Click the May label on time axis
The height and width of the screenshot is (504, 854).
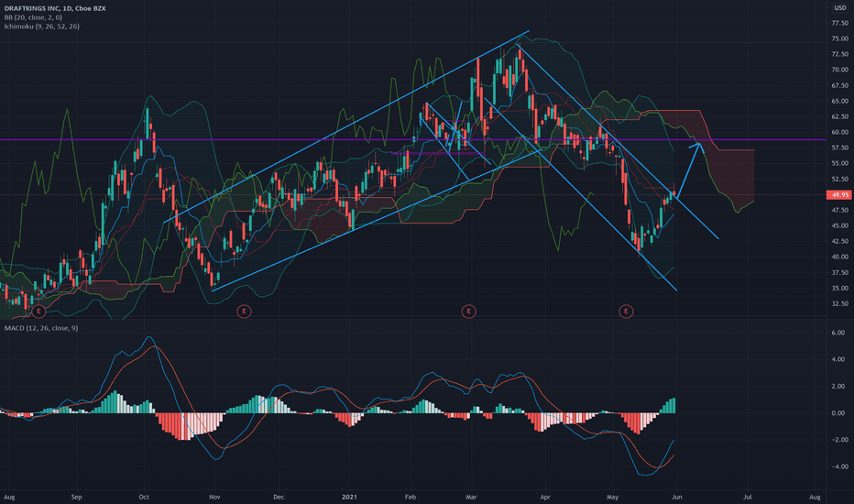(613, 497)
